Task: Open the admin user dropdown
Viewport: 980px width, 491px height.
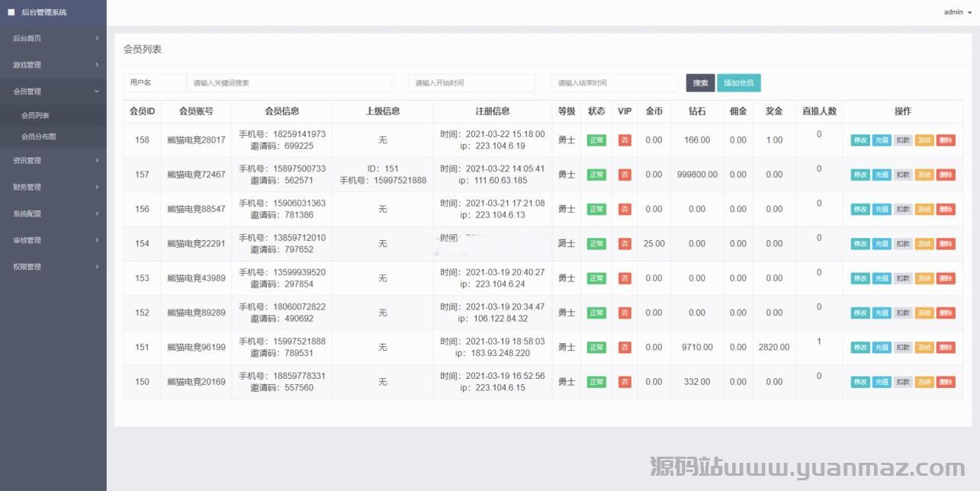Action: [957, 12]
